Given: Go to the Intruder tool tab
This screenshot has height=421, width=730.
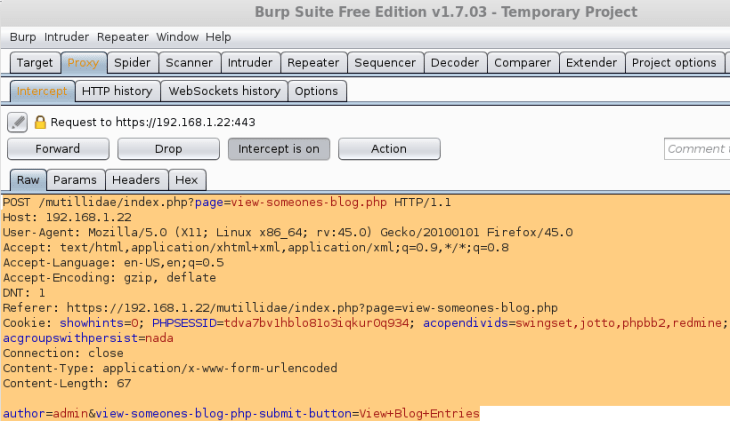Looking at the screenshot, I should pyautogui.click(x=250, y=62).
